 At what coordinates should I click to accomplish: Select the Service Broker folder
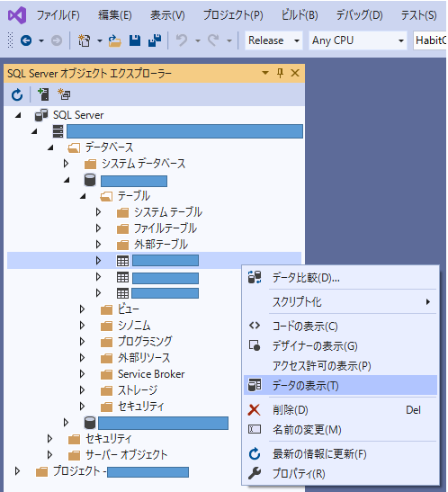[151, 374]
